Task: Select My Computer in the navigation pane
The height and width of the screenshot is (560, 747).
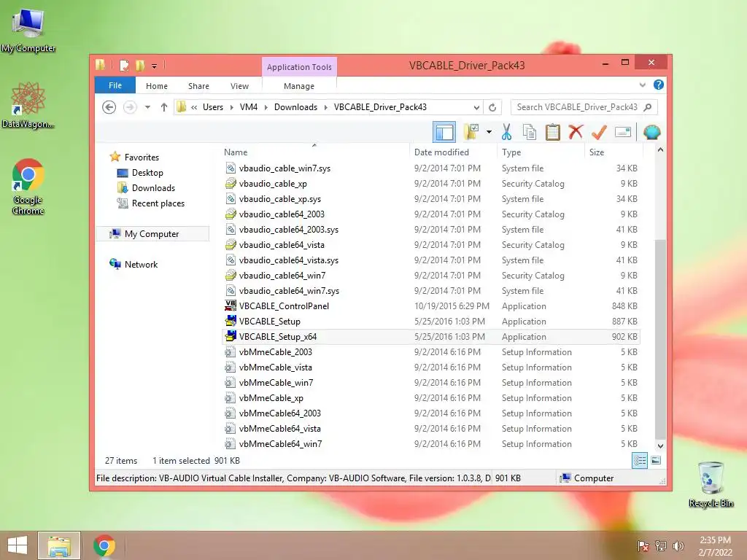Action: 152,234
